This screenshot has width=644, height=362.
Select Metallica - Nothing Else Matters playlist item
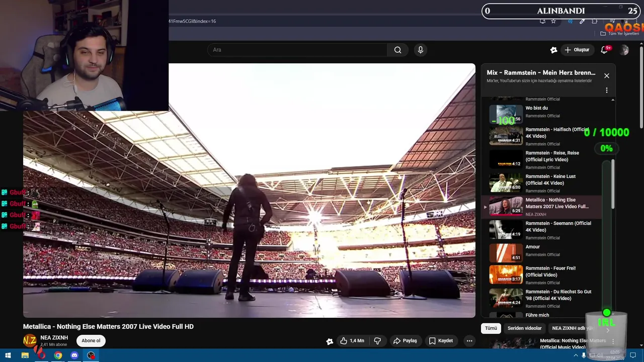click(x=541, y=207)
